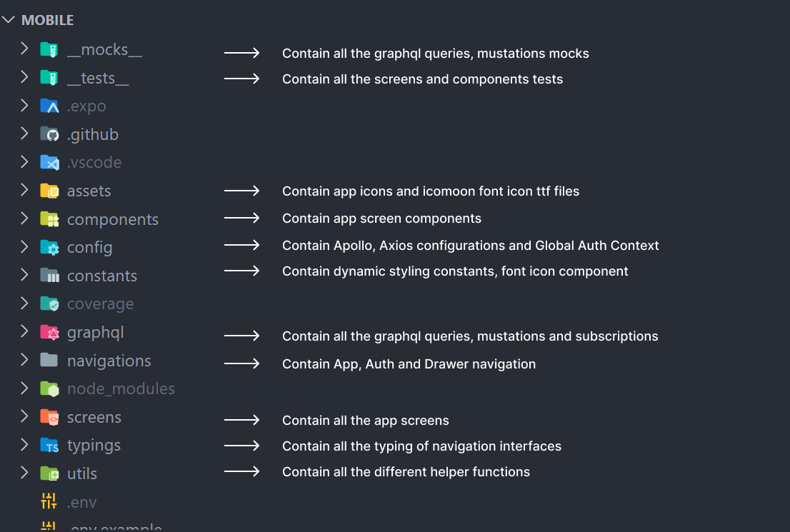
Task: Click the typings TS folder icon
Action: point(49,446)
